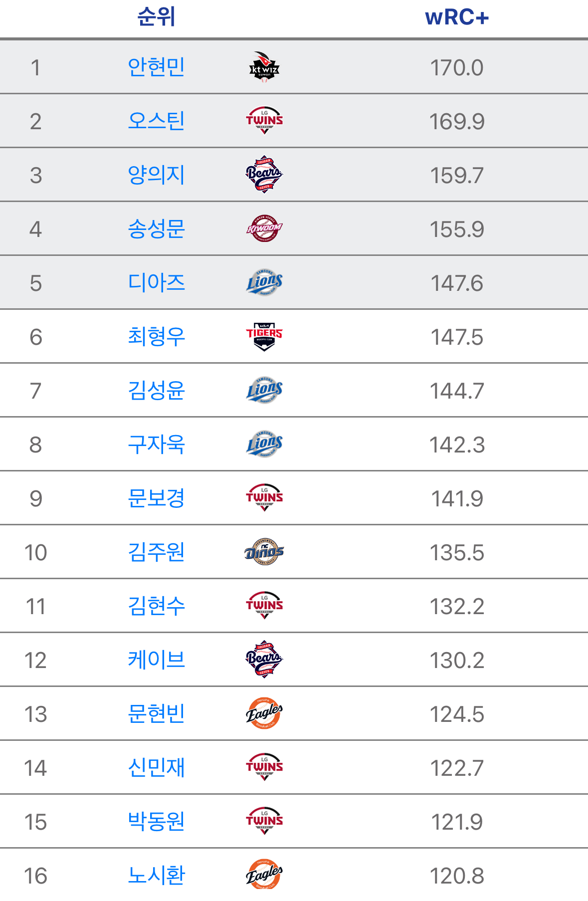The image size is (588, 901).
Task: Select the player name 신민재
Action: coord(156,768)
